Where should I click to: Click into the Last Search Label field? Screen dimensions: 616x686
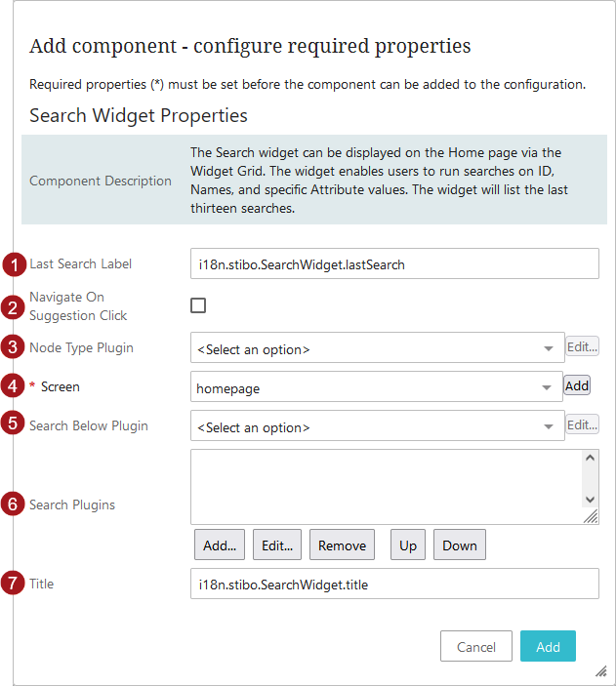[x=393, y=264]
